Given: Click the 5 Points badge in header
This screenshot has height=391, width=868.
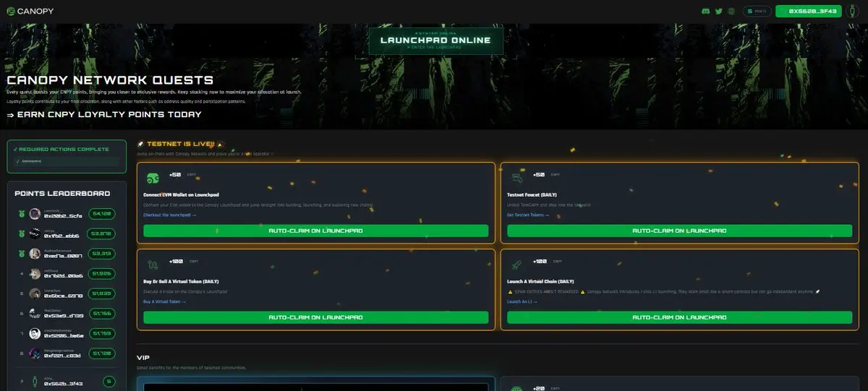Looking at the screenshot, I should pos(757,11).
